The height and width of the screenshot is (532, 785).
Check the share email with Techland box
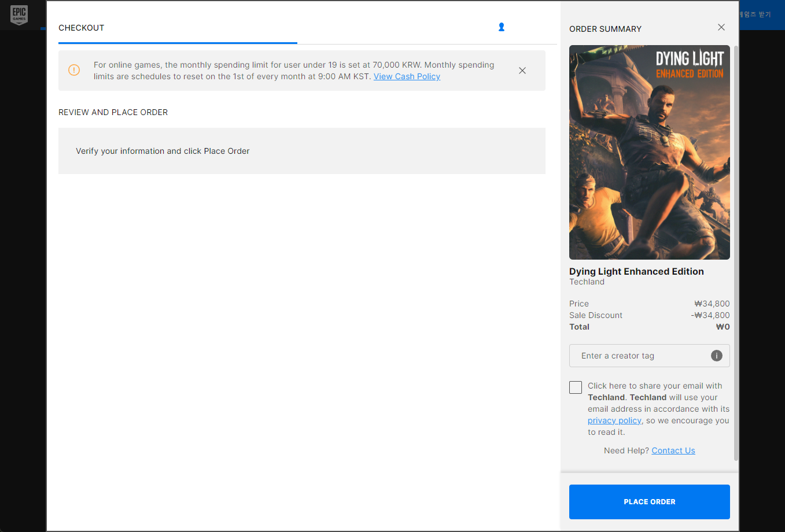point(576,387)
